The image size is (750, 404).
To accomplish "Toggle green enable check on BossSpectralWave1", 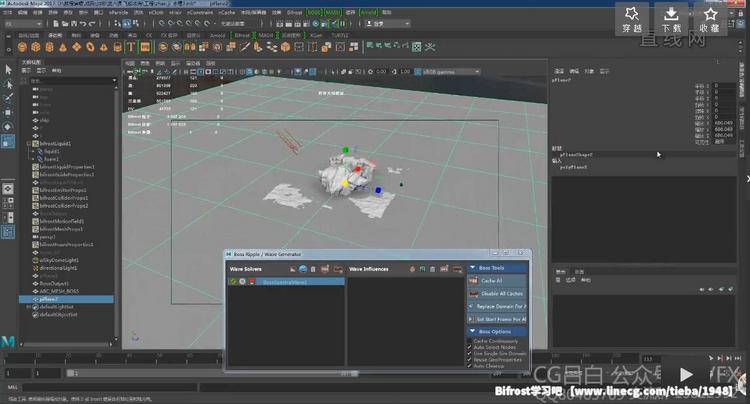I will coord(233,282).
